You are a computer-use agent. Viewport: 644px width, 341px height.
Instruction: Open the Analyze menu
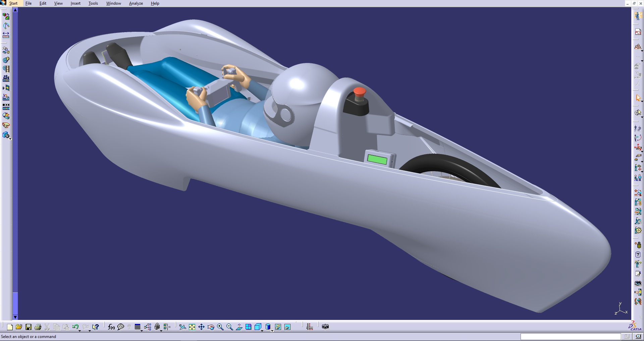pyautogui.click(x=136, y=3)
